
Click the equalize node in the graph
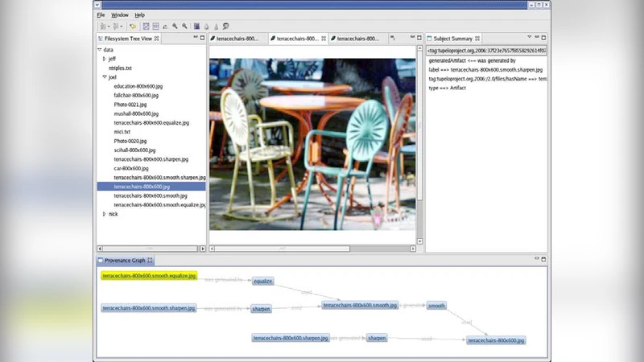pos(262,281)
